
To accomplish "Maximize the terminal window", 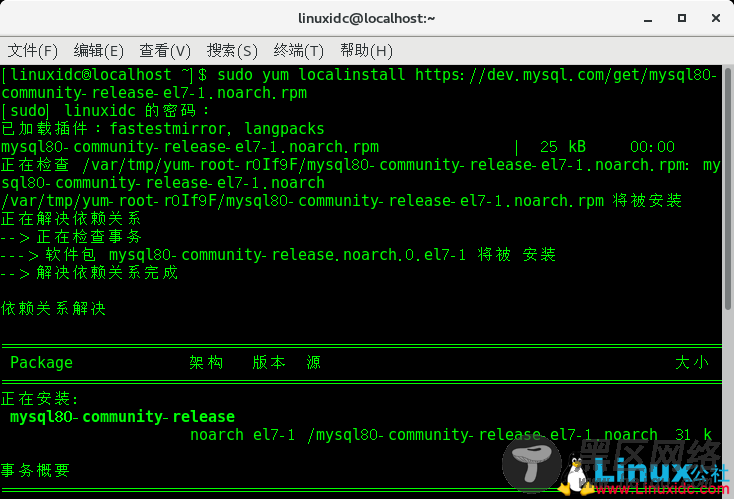I will (x=682, y=18).
